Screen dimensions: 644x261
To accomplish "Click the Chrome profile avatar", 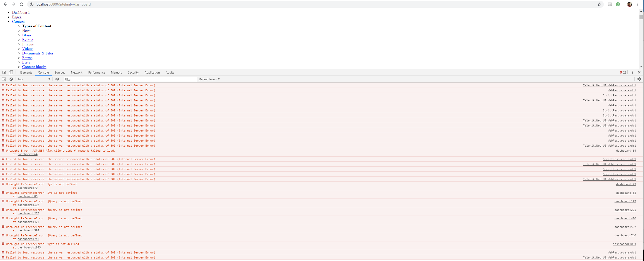I will pos(629,4).
